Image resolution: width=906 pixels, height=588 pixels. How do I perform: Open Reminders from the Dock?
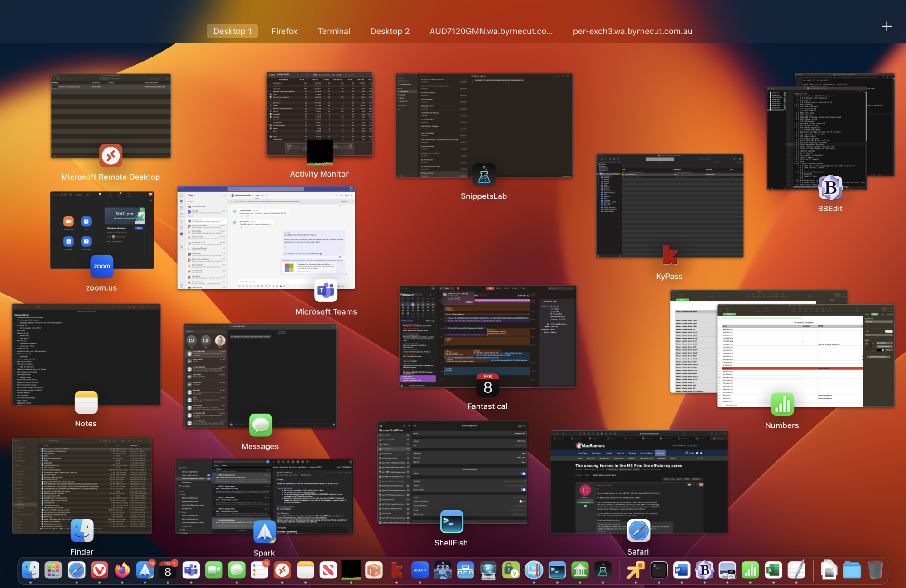[x=260, y=570]
